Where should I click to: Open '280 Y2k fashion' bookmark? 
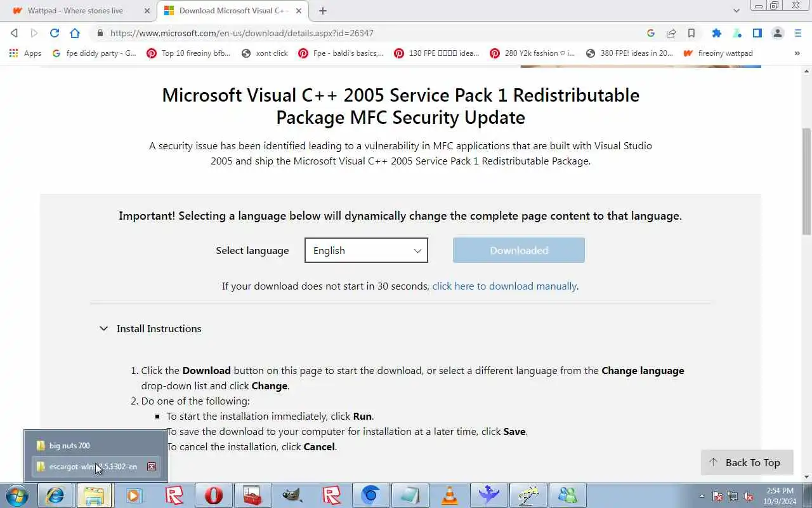pos(532,53)
